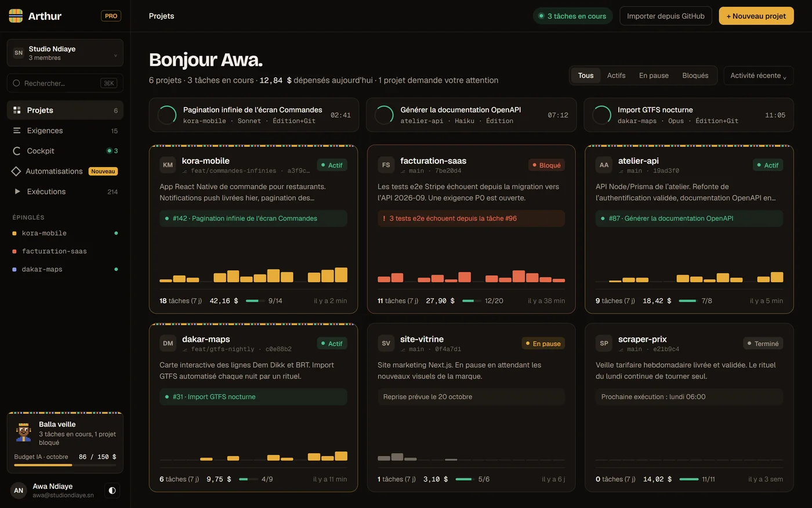Click the Balla veille status card

pos(65,443)
